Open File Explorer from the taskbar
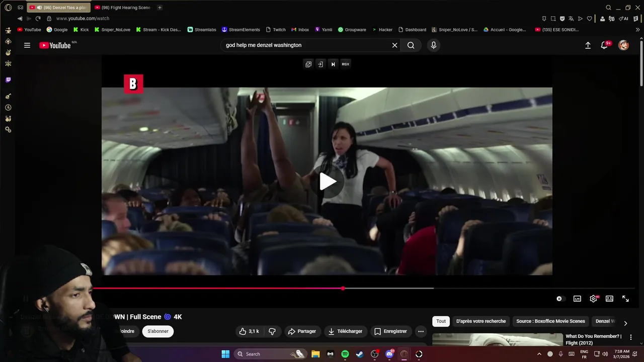644x362 pixels. pos(315,354)
